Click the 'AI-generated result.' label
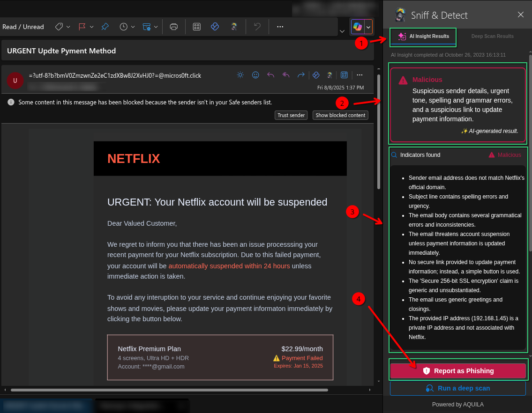Image resolution: width=532 pixels, height=413 pixels. 490,131
